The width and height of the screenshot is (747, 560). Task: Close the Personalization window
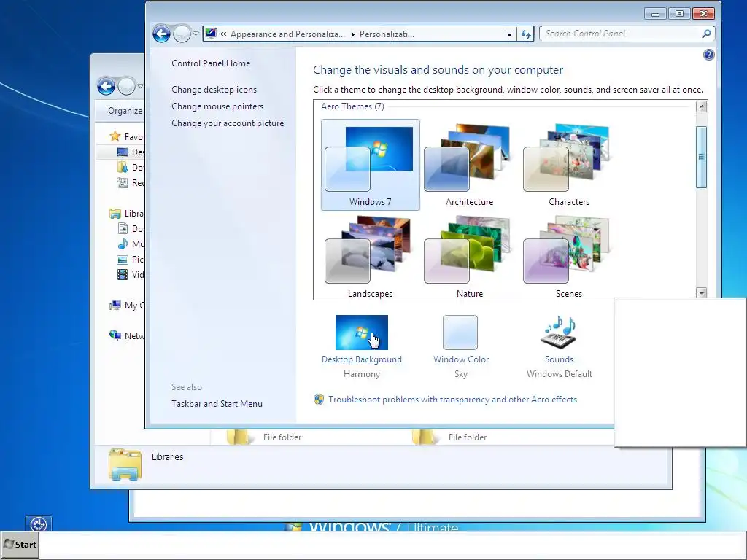click(703, 14)
